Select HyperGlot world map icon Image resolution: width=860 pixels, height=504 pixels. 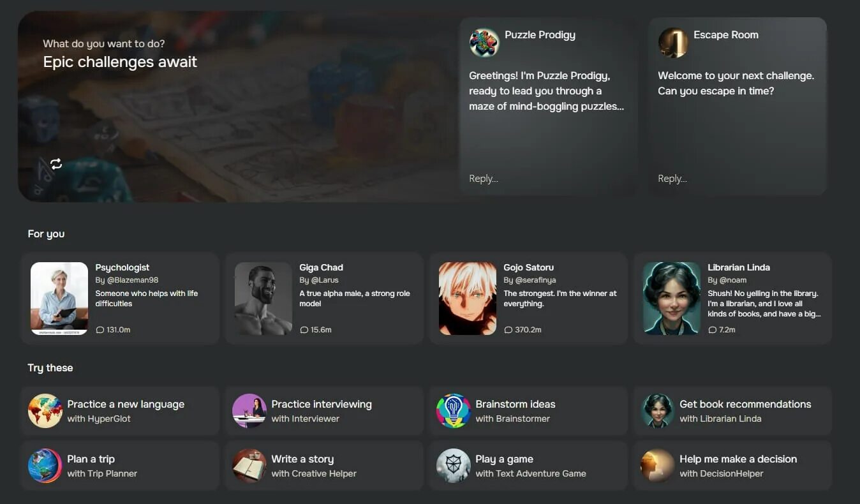[x=45, y=411]
